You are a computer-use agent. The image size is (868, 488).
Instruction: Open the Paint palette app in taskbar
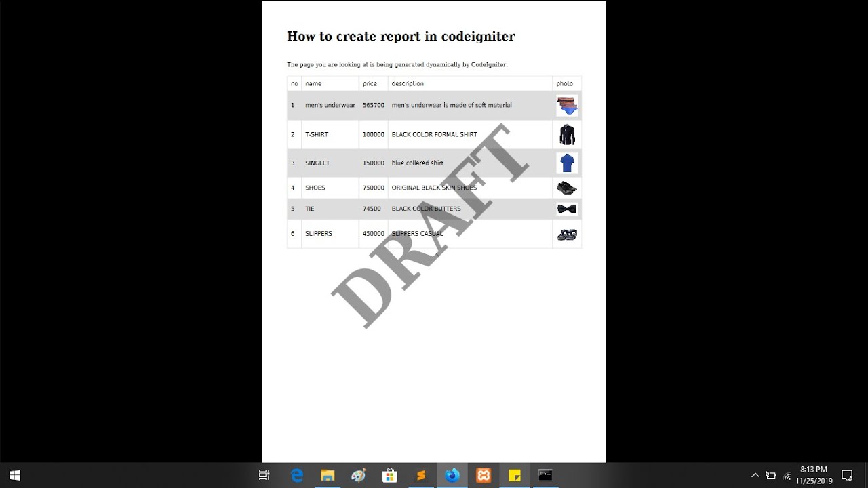359,475
